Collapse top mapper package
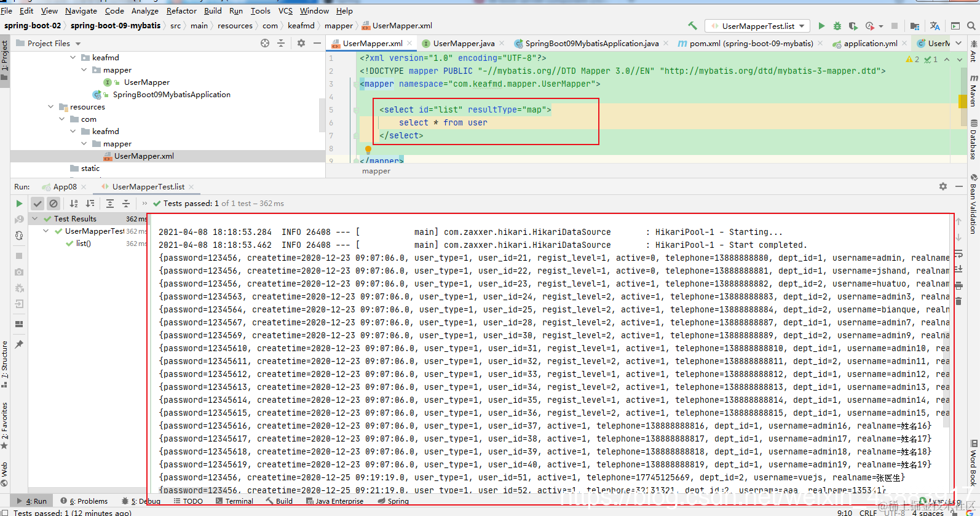980x516 pixels. (84, 70)
